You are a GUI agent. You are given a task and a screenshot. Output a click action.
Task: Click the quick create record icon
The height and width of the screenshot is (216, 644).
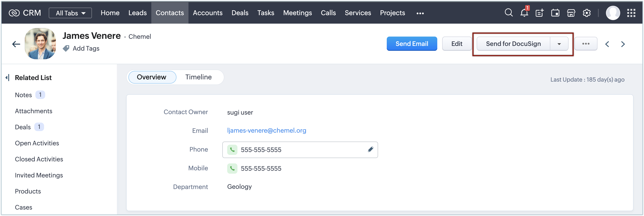539,13
